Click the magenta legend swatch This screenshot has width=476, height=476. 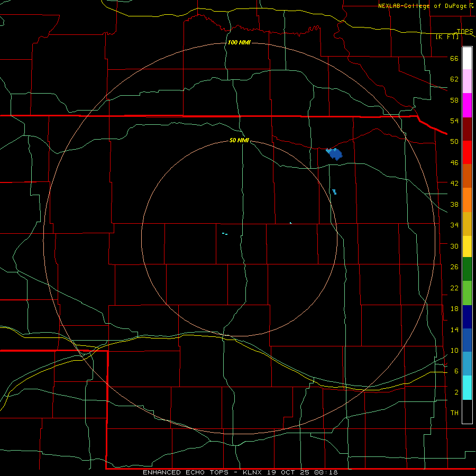[x=467, y=105]
